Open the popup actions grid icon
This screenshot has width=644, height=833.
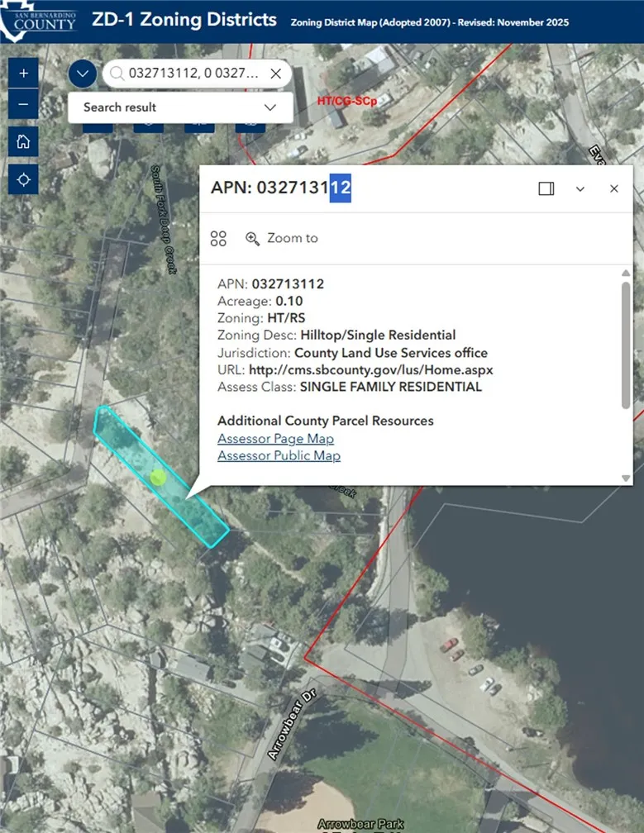pyautogui.click(x=218, y=239)
